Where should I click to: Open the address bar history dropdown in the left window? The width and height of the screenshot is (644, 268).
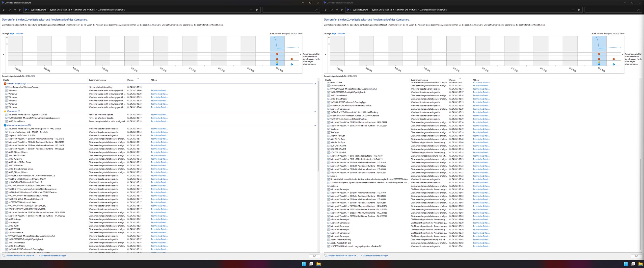tap(251, 10)
